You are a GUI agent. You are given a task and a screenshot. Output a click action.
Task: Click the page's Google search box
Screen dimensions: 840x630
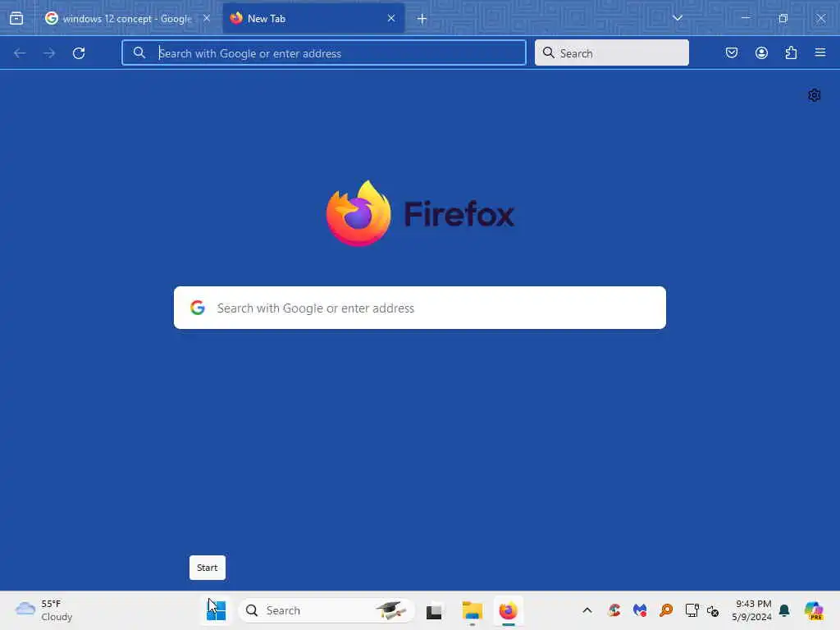click(420, 308)
